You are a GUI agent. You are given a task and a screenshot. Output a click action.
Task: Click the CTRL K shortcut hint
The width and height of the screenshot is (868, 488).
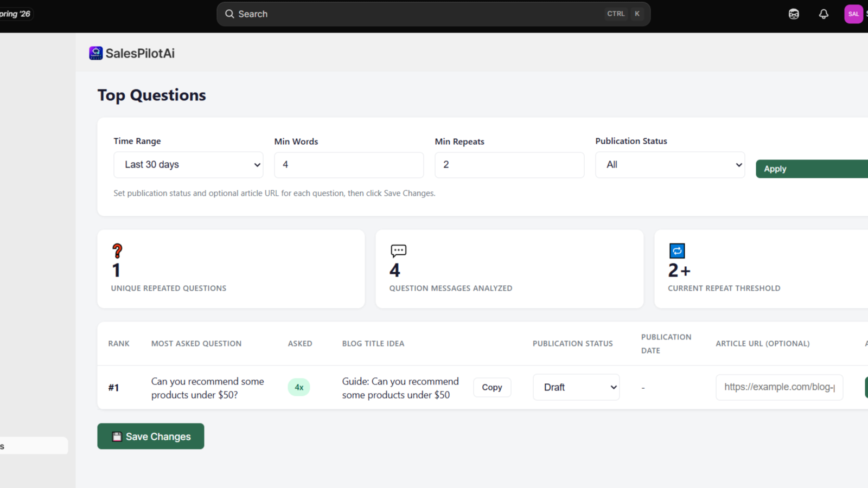[x=624, y=14]
